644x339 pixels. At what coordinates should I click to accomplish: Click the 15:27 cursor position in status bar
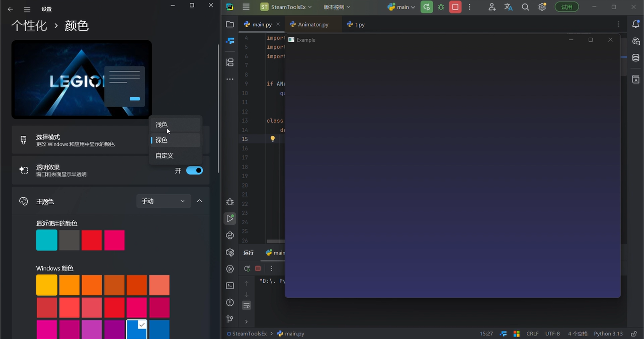(x=486, y=333)
